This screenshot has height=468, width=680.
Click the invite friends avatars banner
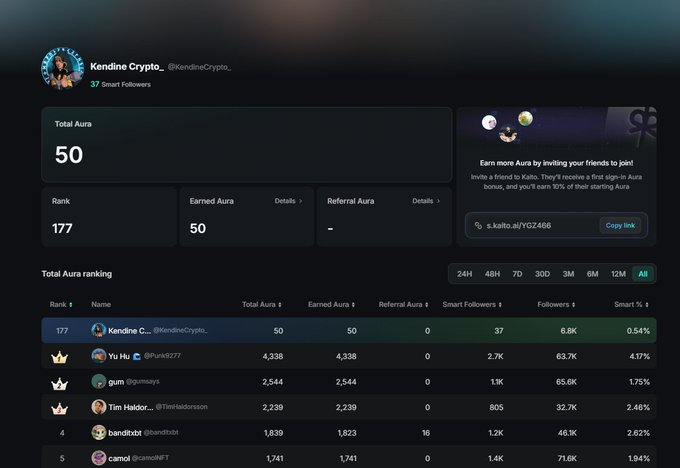click(x=556, y=129)
